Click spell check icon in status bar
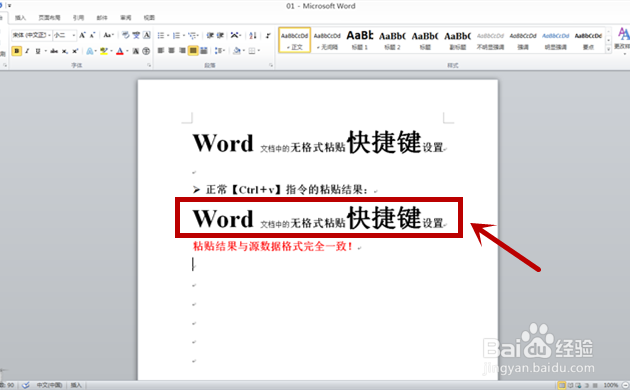 pos(26,385)
